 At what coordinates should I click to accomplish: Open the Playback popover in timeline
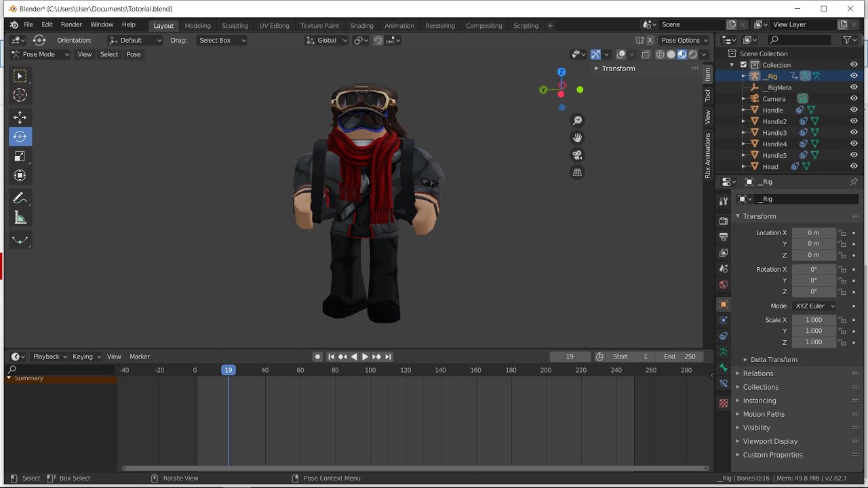[50, 357]
